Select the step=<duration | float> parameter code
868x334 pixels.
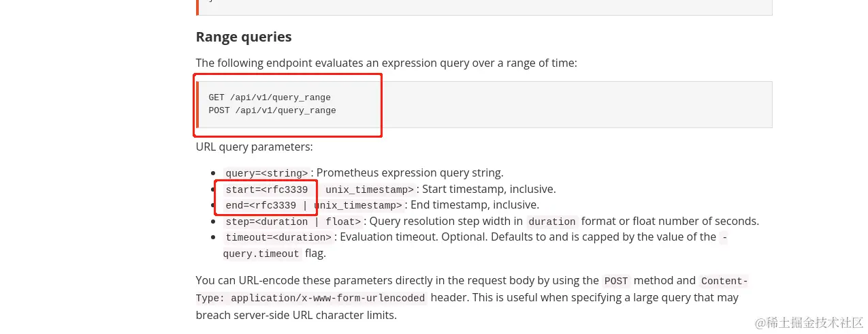[293, 222]
